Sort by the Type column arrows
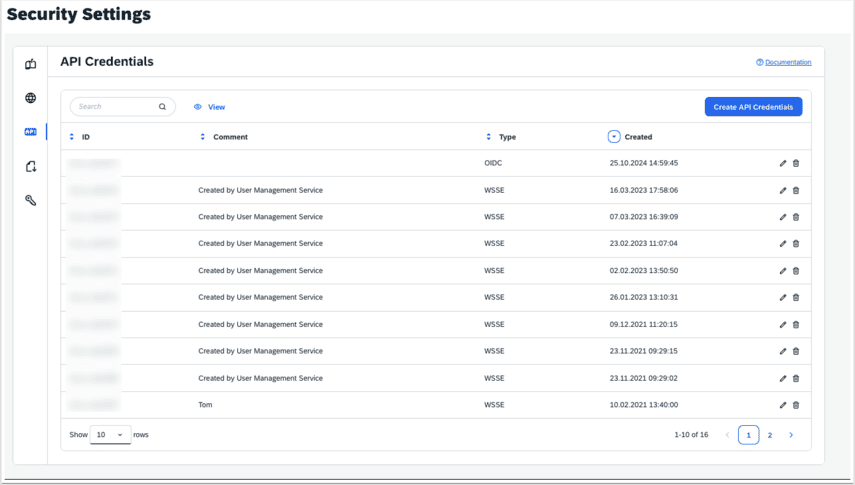The image size is (855, 485). point(489,137)
